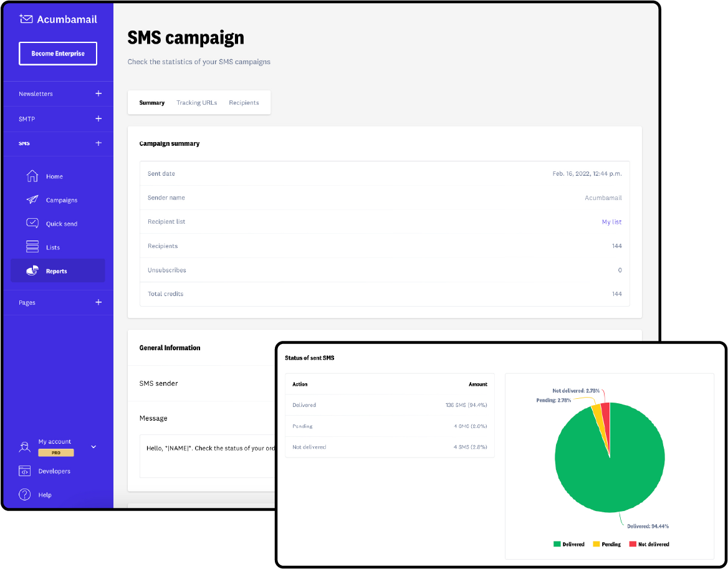Click the Acumbamail envelope logo icon
728x569 pixels.
26,19
